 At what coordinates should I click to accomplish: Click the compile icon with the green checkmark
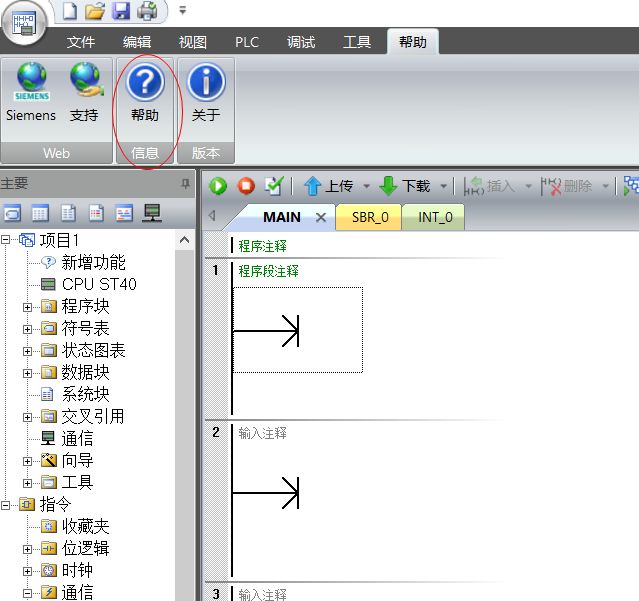click(274, 186)
